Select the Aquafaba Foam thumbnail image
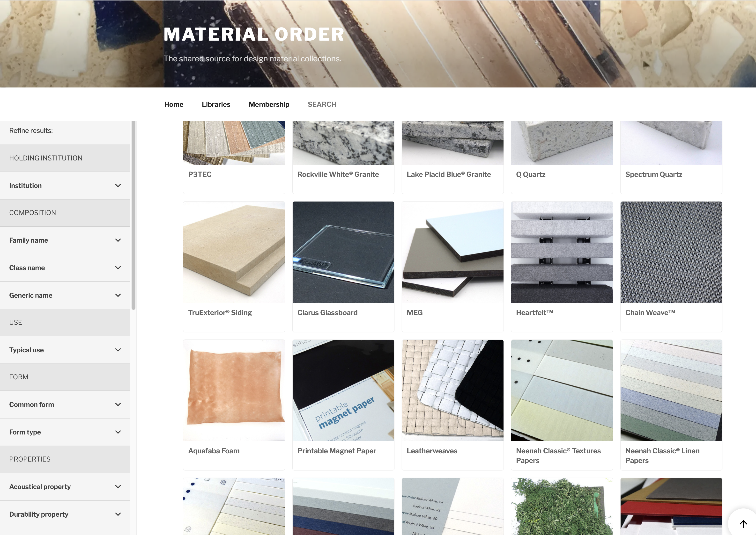The image size is (756, 535). tap(234, 390)
